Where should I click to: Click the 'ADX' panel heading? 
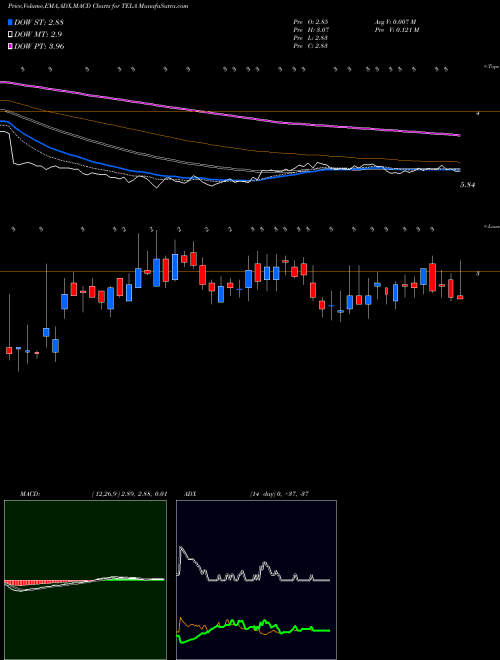(x=190, y=494)
